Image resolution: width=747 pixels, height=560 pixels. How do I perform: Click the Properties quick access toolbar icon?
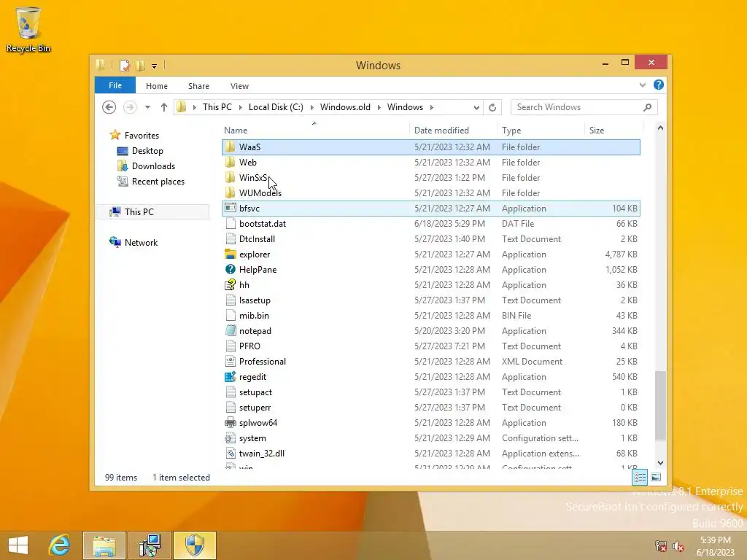[124, 65]
